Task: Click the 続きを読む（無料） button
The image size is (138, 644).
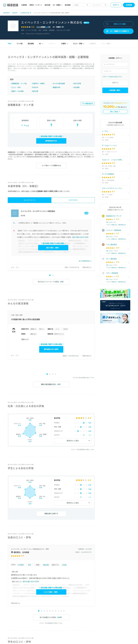Action: [53, 248]
